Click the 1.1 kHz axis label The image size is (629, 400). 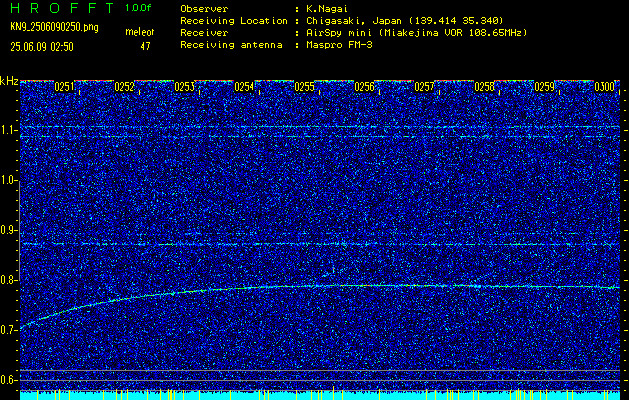(8, 130)
